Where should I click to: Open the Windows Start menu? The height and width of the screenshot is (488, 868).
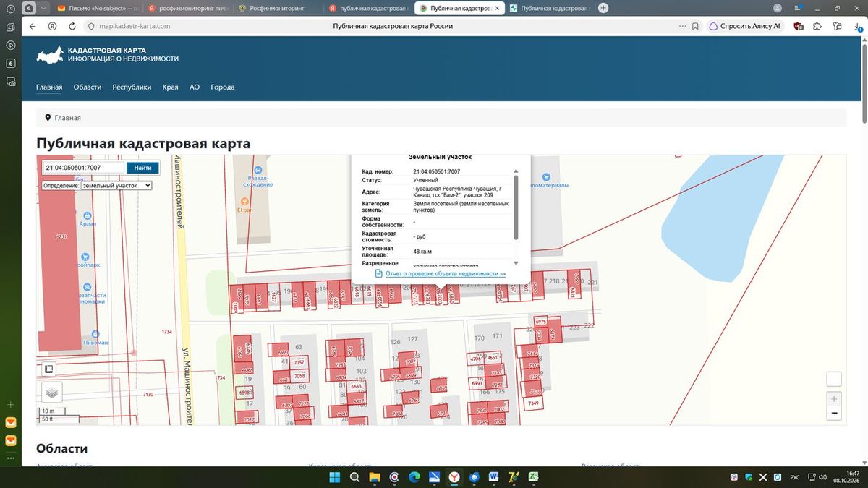335,477
